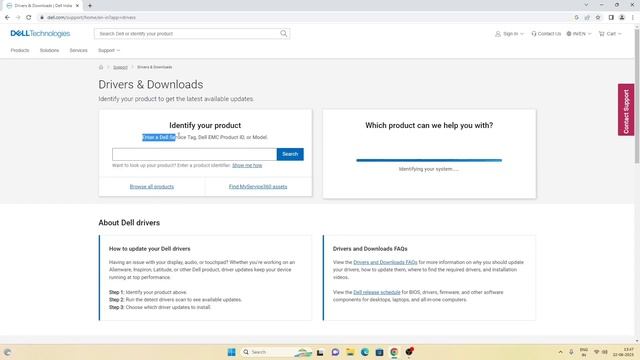Click the shopping cart icon
This screenshot has width=640, height=360.
(601, 34)
